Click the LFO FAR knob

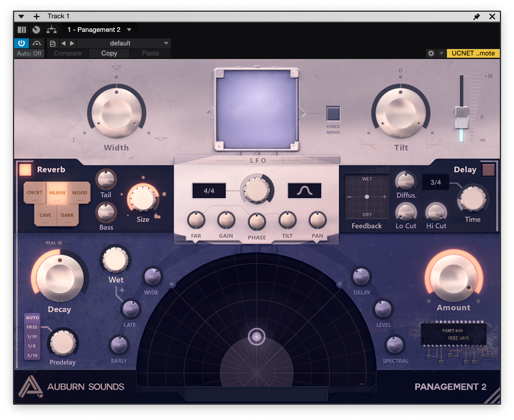point(196,220)
